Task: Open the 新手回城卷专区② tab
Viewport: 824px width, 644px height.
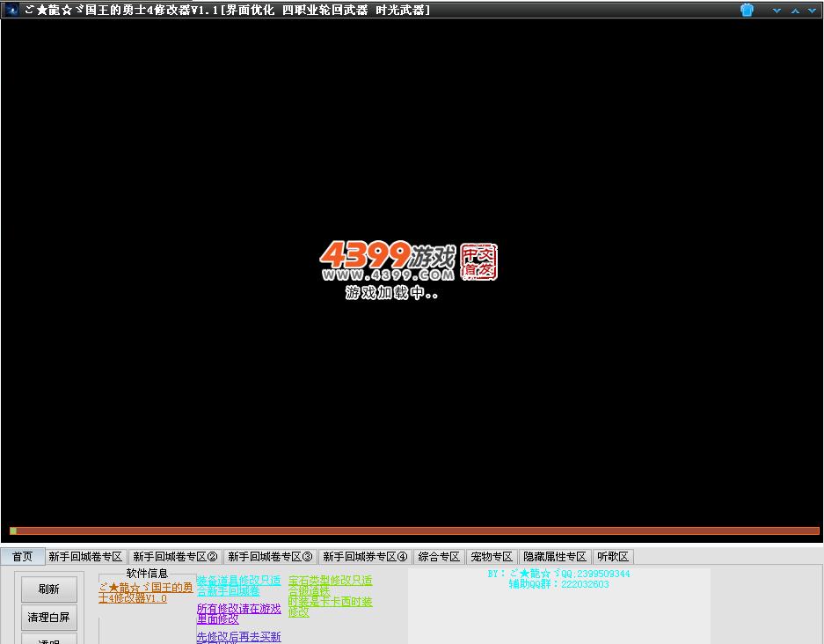Action: [x=176, y=556]
